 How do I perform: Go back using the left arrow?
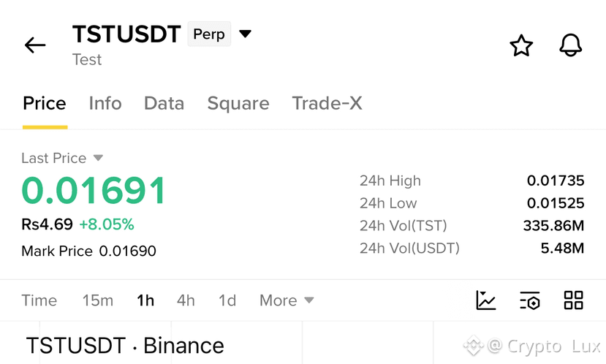[35, 45]
